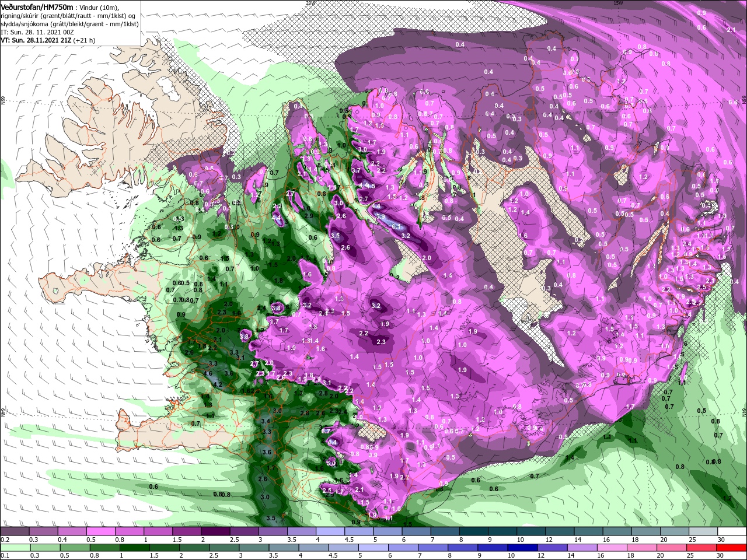Click the '0.2' label in the upper legend
Image resolution: width=747 pixels, height=560 pixels.
tap(4, 540)
